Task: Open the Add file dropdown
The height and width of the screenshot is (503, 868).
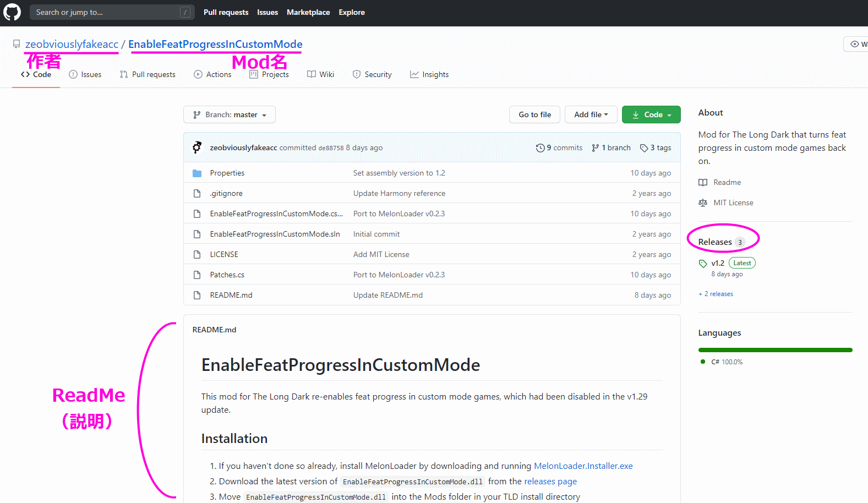Action: pyautogui.click(x=591, y=114)
